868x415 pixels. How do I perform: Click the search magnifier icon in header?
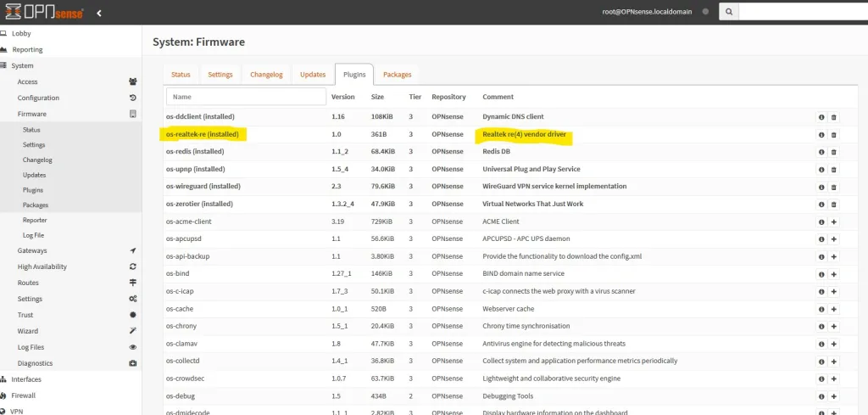tap(729, 12)
